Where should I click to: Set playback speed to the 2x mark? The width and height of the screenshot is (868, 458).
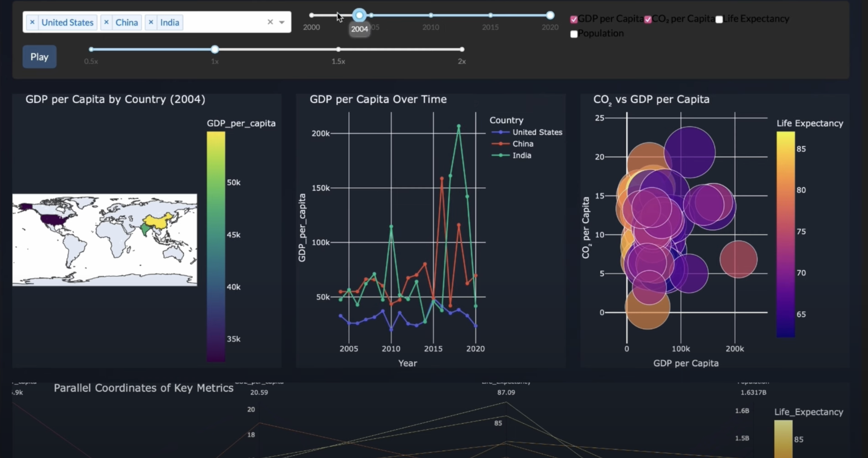[x=462, y=49]
